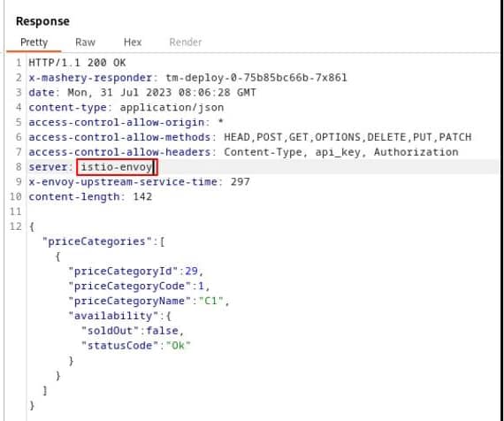Open the Hex tab
Image resolution: width=504 pixels, height=421 pixels.
click(x=133, y=42)
